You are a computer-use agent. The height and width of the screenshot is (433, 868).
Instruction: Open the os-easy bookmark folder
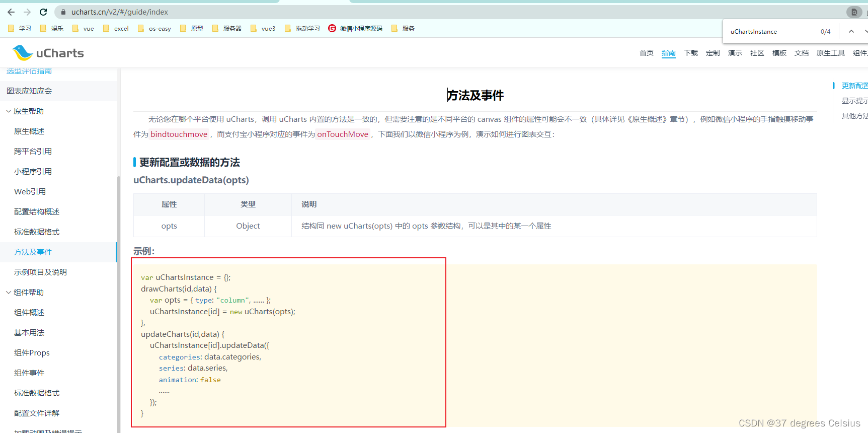[154, 28]
